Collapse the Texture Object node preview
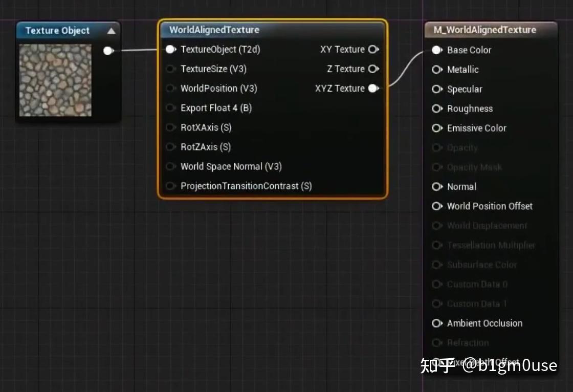 coord(111,30)
